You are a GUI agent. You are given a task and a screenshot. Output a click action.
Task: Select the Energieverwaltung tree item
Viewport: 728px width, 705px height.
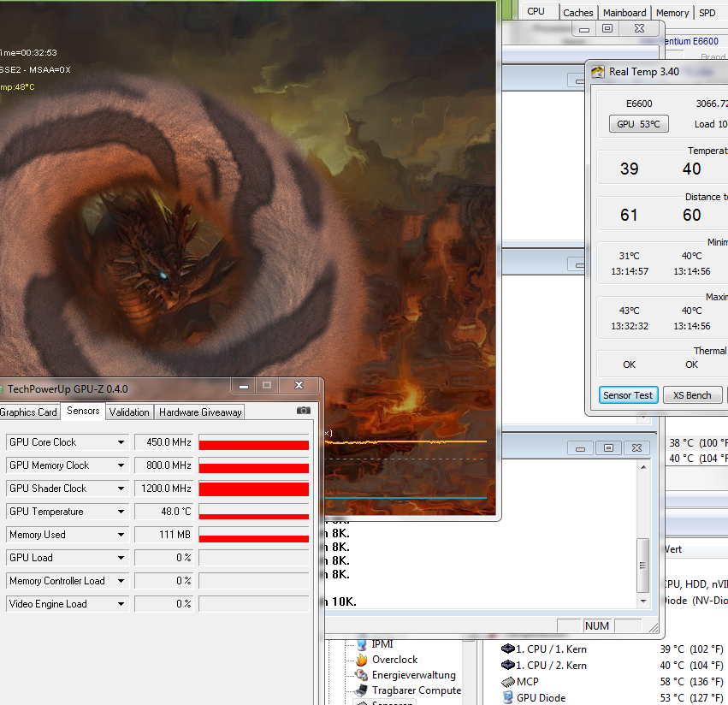[x=414, y=675]
